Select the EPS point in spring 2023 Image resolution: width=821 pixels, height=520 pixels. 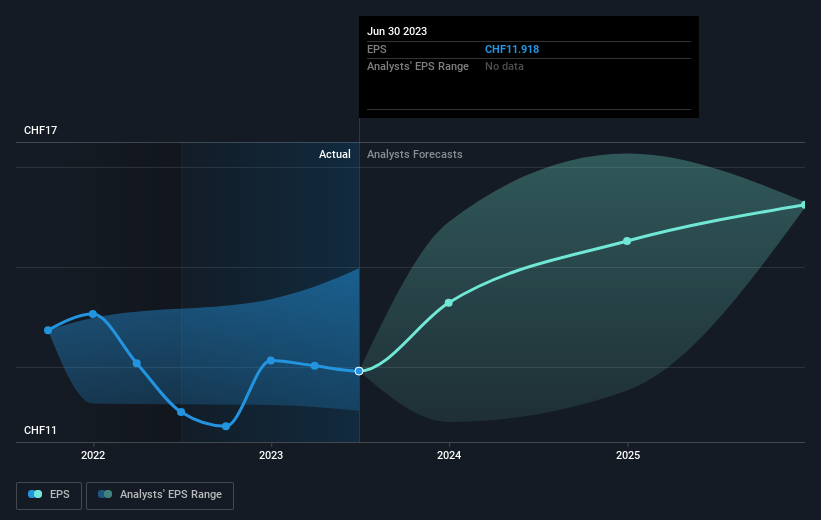[315, 366]
